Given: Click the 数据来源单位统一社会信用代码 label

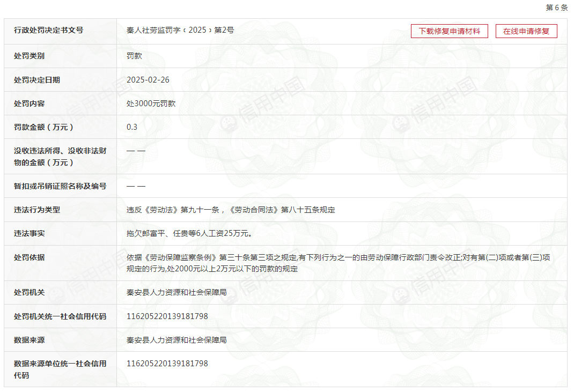Looking at the screenshot, I should pyautogui.click(x=60, y=369).
